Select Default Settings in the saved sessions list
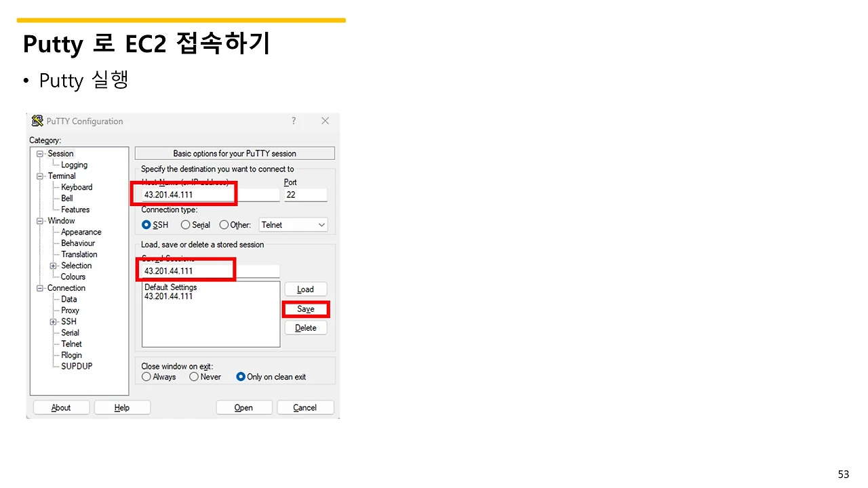This screenshot has width=868, height=488. tap(170, 287)
